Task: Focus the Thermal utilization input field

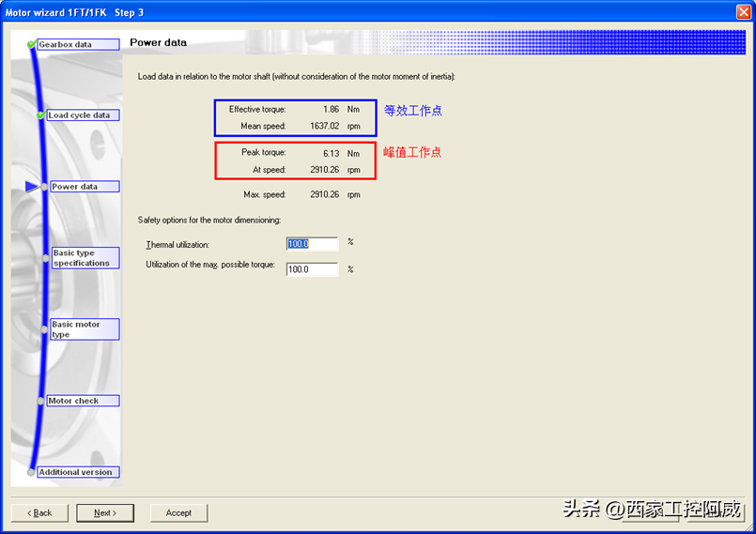Action: click(312, 244)
